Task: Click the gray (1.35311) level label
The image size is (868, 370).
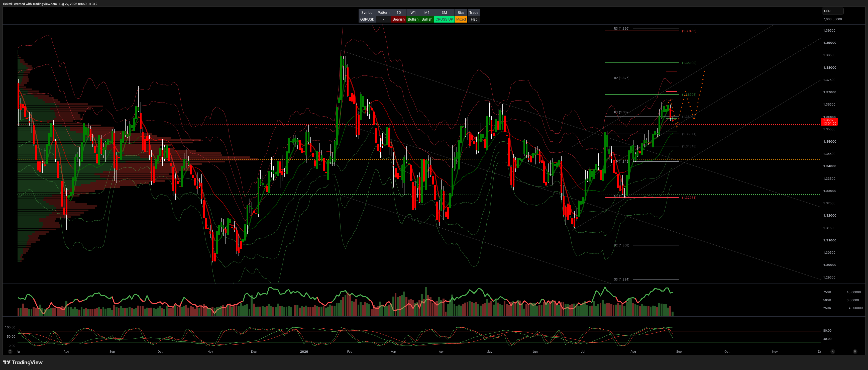Action: [x=689, y=134]
